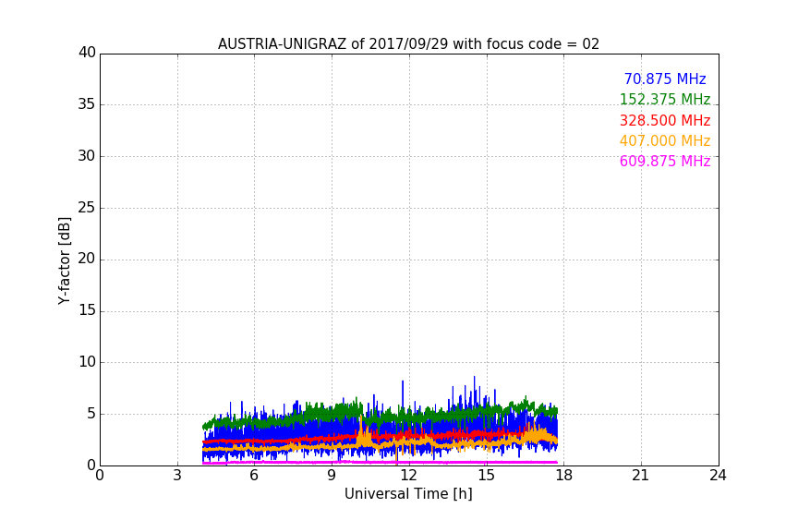Select the 407.000 MHz legend label
This screenshot has width=798, height=532.
pyautogui.click(x=665, y=140)
